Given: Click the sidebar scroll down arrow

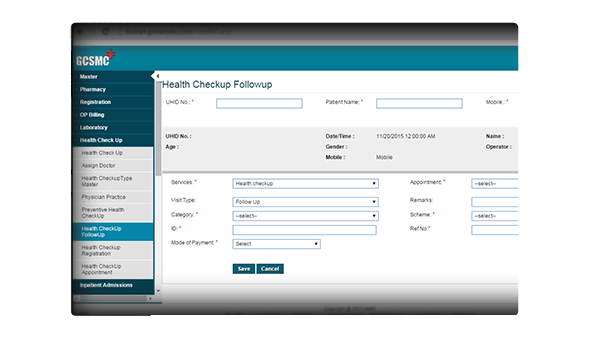Looking at the screenshot, I should 158,290.
